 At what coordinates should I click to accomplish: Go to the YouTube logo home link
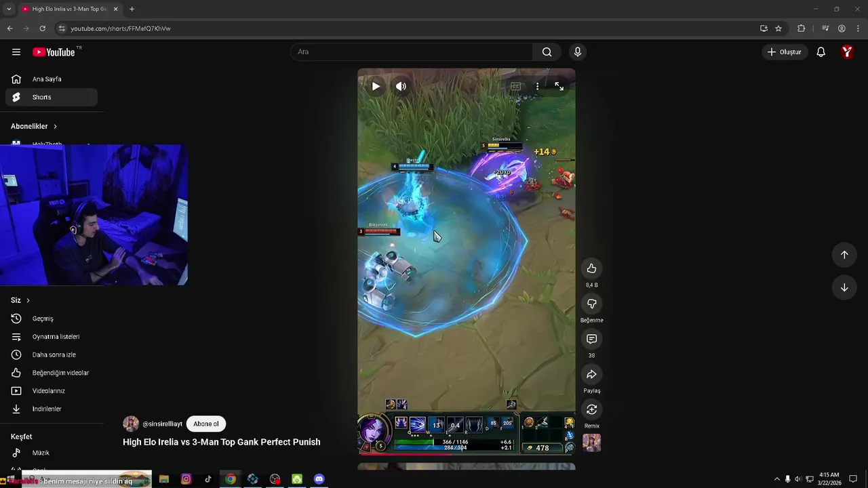tap(54, 52)
